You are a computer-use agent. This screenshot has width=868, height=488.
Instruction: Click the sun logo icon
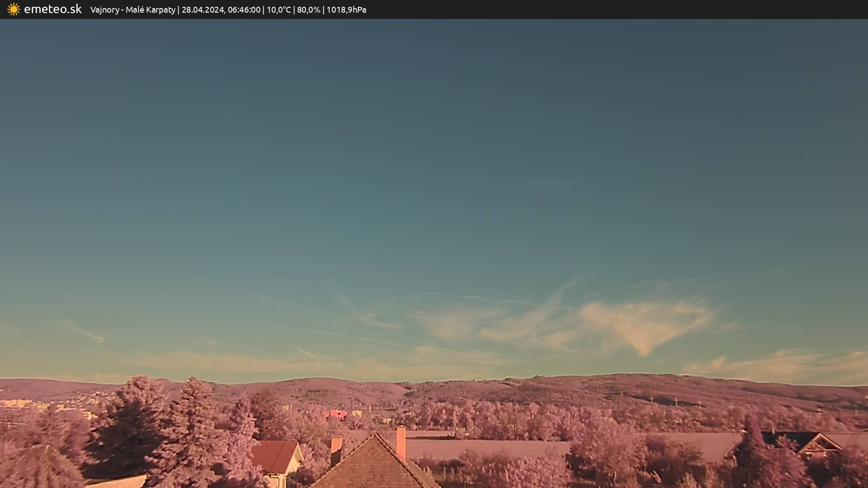point(14,9)
